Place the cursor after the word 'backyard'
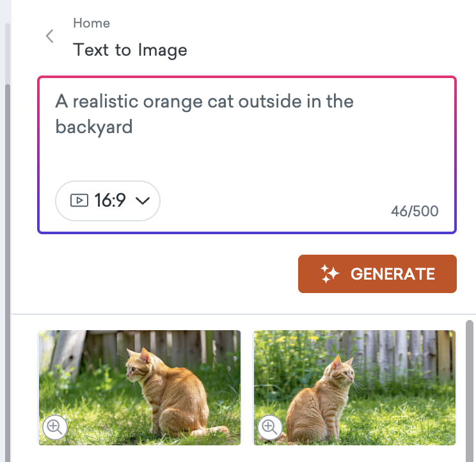This screenshot has width=476, height=462. point(133,127)
